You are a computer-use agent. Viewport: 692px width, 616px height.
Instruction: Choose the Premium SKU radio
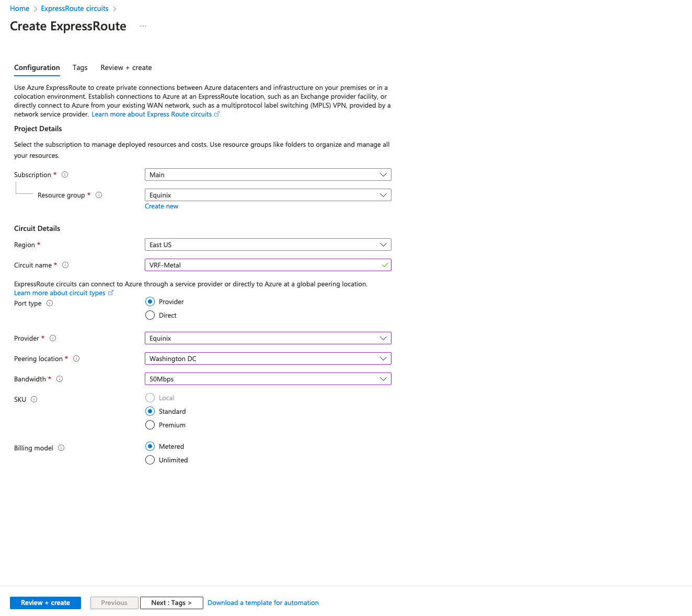(x=150, y=425)
